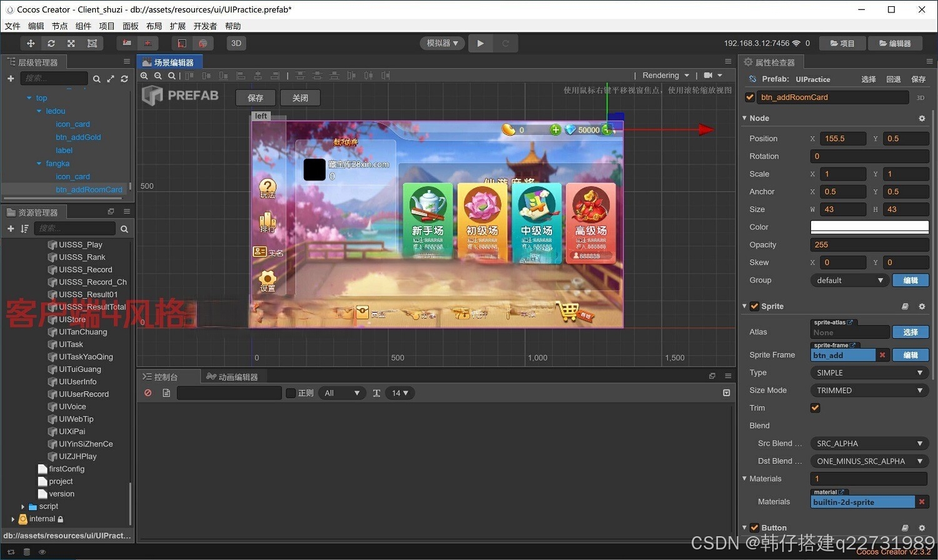Open the Sprite Type SIMPLE dropdown
Viewport: 938px width, 560px height.
click(x=869, y=372)
